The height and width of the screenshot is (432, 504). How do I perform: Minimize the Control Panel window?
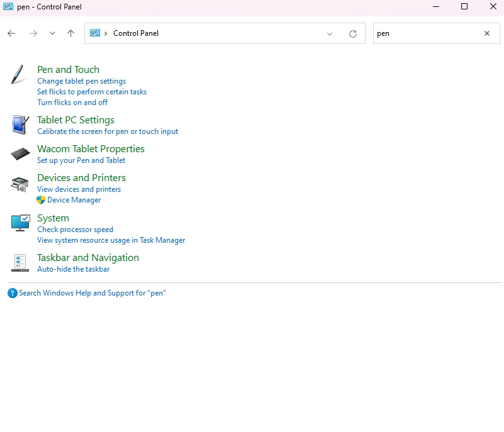tap(436, 6)
